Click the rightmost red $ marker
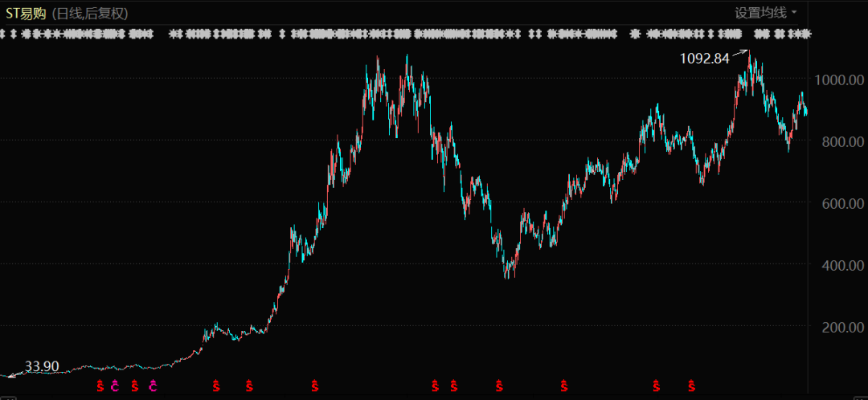This screenshot has height=400, width=868. tap(690, 386)
